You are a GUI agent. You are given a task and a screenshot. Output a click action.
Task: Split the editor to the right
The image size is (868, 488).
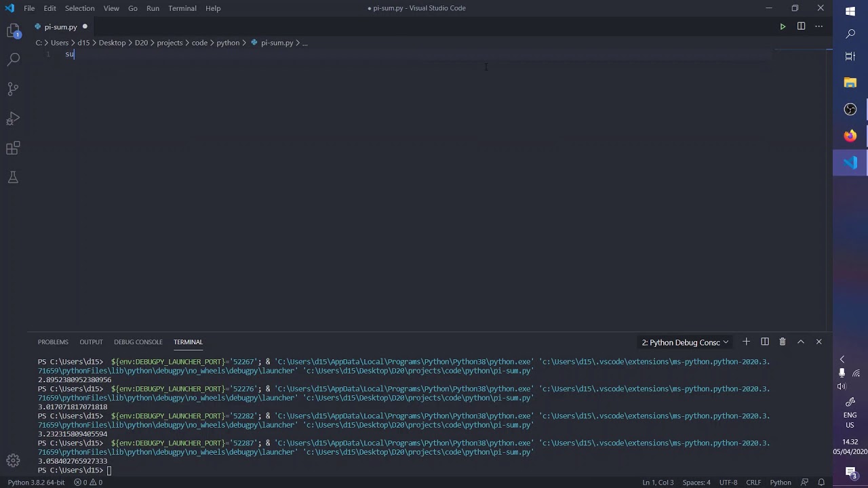801,26
